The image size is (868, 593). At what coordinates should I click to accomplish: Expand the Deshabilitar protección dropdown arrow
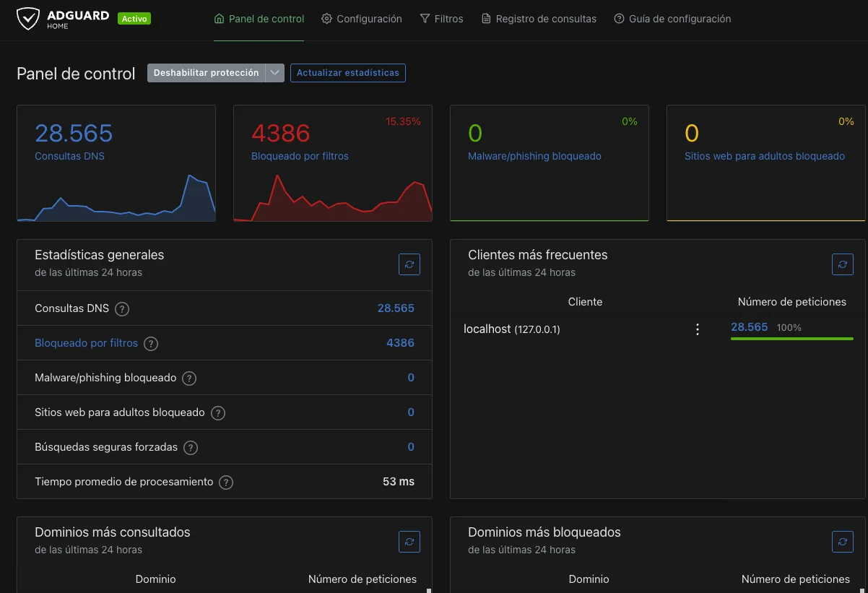click(x=274, y=73)
